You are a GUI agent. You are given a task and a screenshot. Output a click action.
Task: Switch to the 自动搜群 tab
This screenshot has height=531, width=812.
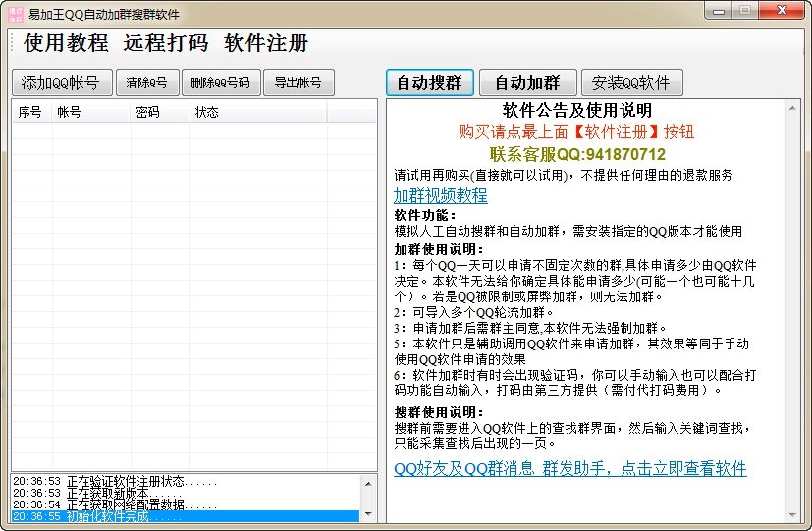[x=429, y=82]
